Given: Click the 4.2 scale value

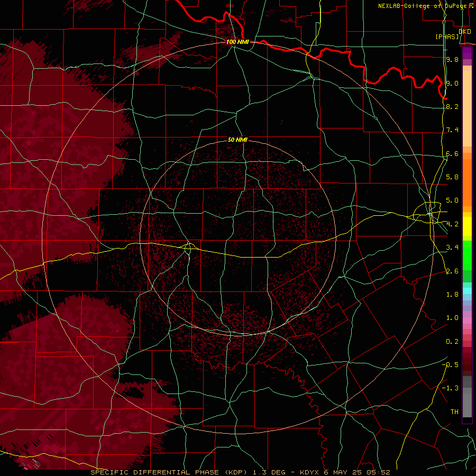Looking at the screenshot, I should click(x=452, y=224).
